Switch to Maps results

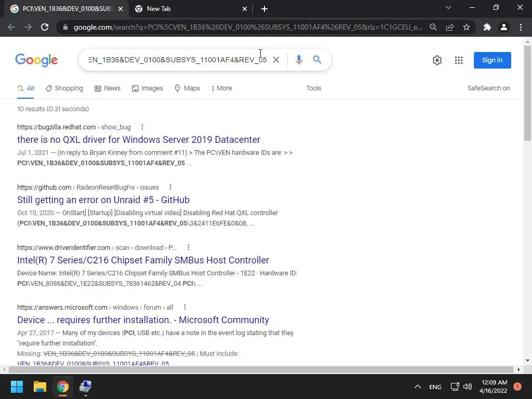point(187,88)
